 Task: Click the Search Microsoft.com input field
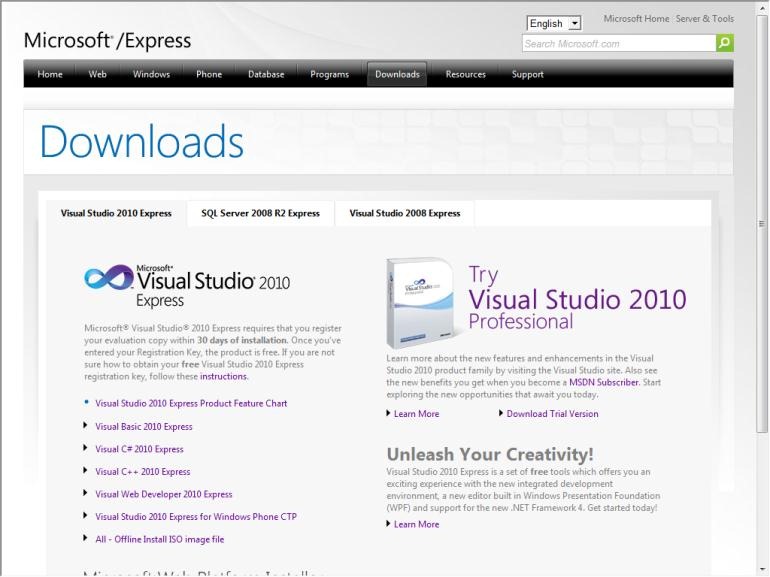pyautogui.click(x=619, y=43)
